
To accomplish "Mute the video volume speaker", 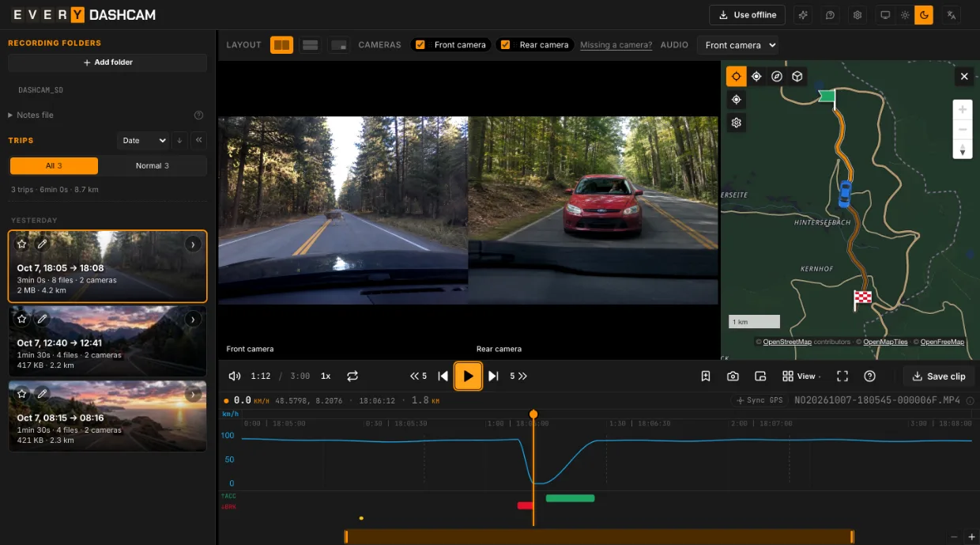I will [235, 377].
